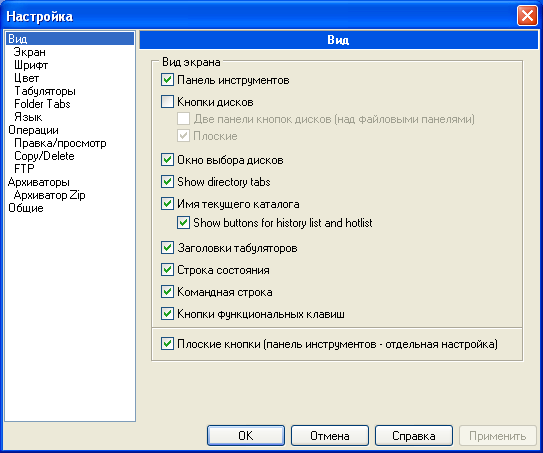This screenshot has width=543, height=453.
Task: Toggle Строка состояния checkbox
Action: click(167, 269)
